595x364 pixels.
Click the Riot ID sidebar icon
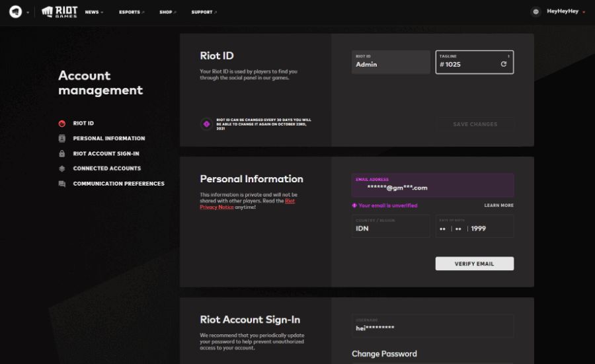(62, 124)
